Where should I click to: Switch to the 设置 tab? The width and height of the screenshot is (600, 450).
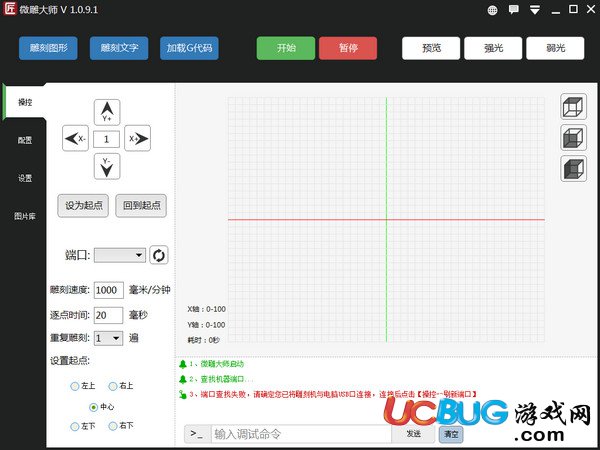click(24, 178)
